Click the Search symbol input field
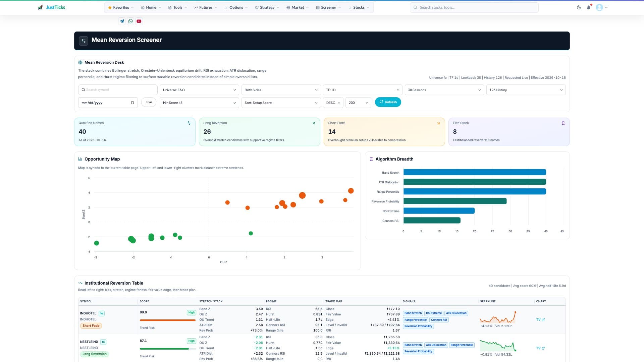 click(118, 90)
